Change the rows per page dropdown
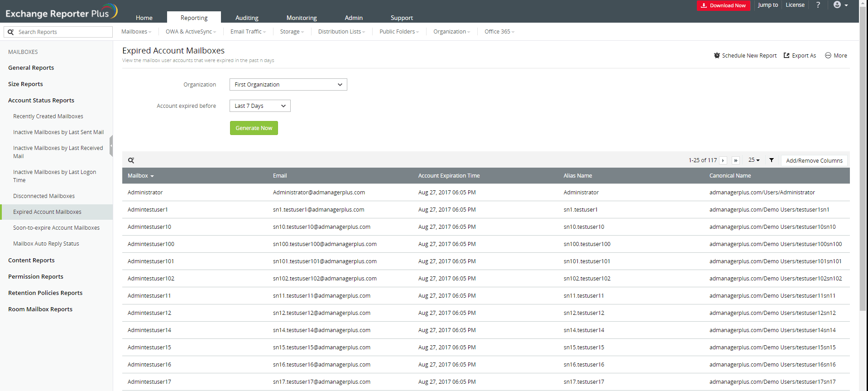The width and height of the screenshot is (868, 391). click(754, 160)
